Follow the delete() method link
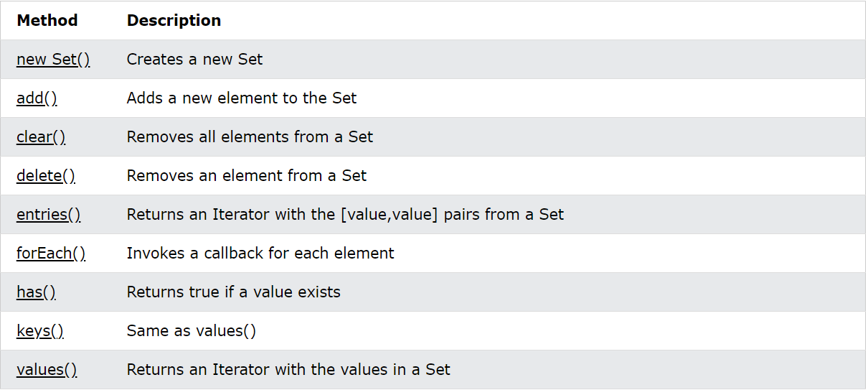 pos(46,176)
